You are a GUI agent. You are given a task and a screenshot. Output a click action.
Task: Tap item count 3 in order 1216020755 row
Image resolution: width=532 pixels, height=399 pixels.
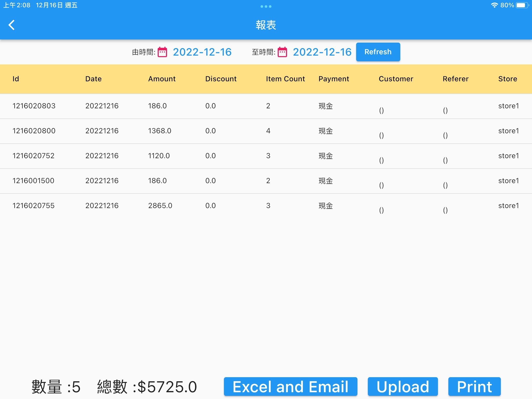point(268,206)
